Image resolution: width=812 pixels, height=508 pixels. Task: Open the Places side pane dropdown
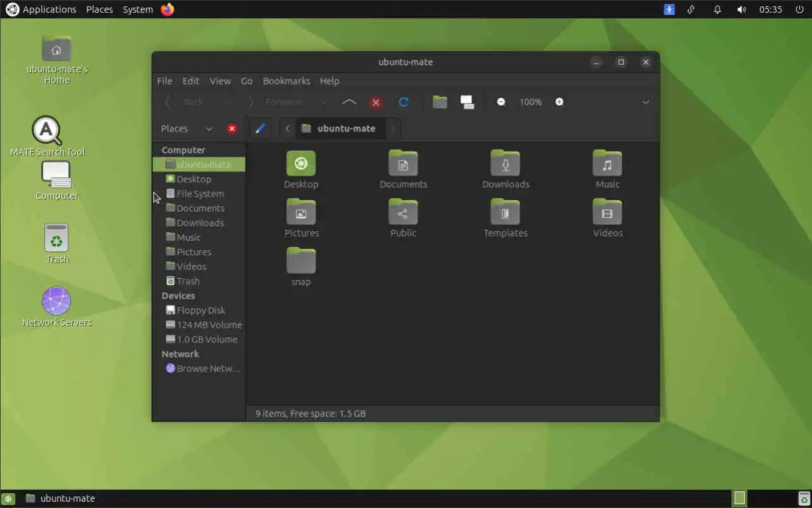click(209, 129)
